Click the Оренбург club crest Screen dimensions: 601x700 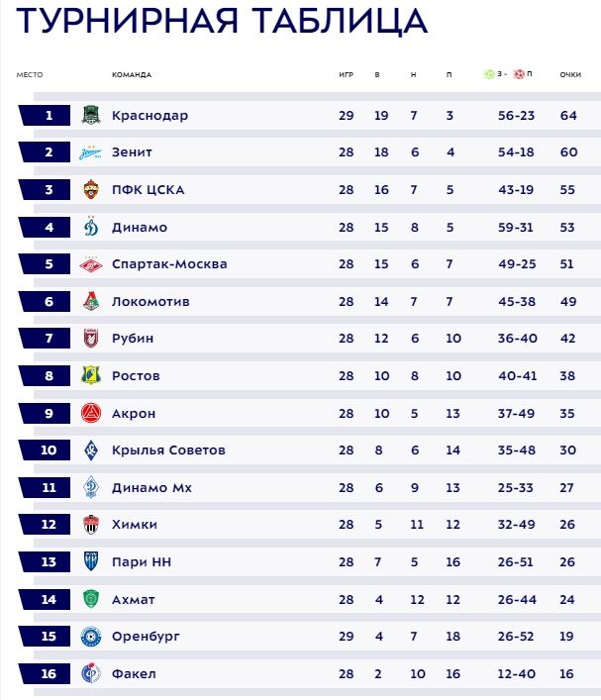[90, 637]
